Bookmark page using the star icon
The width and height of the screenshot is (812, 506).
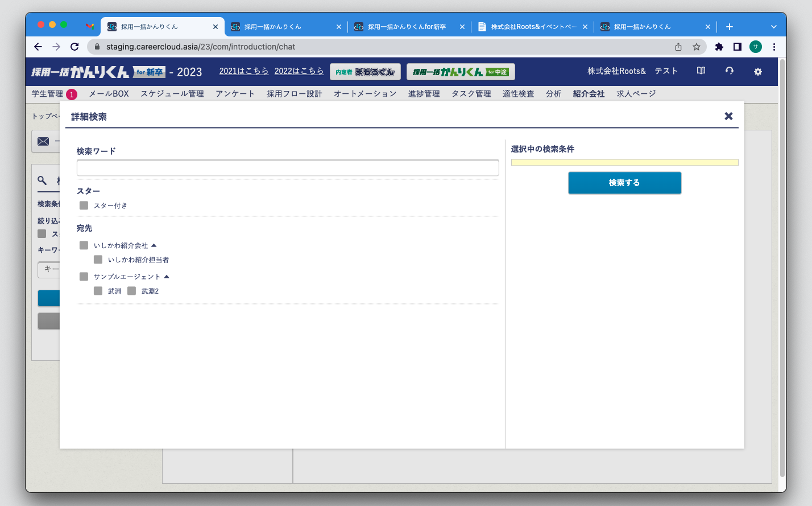(x=696, y=47)
